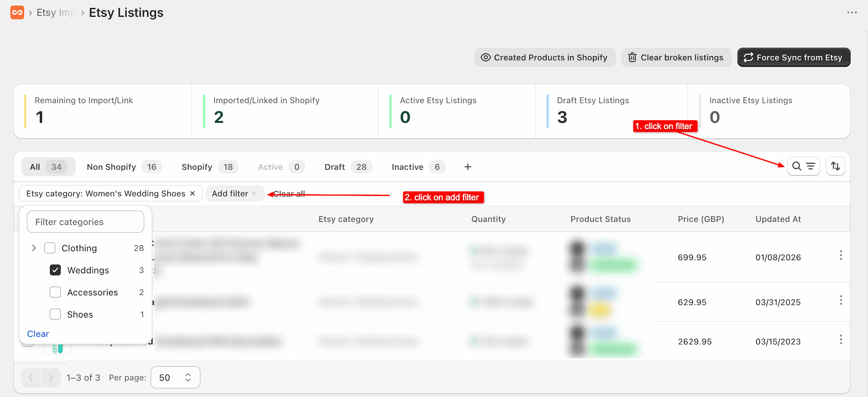Check the Clothing category checkbox

50,248
